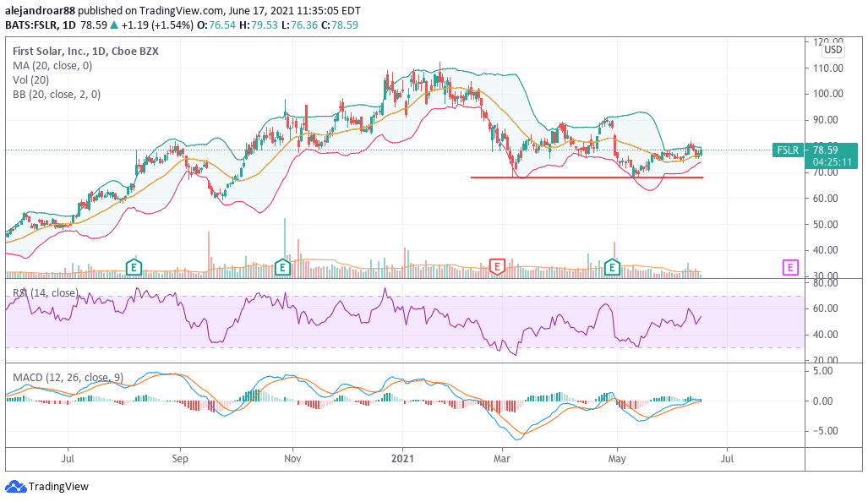Screen dimensions: 868x502
Task: Select the MACD (12, 26, close, 9) label
Action: [68, 378]
